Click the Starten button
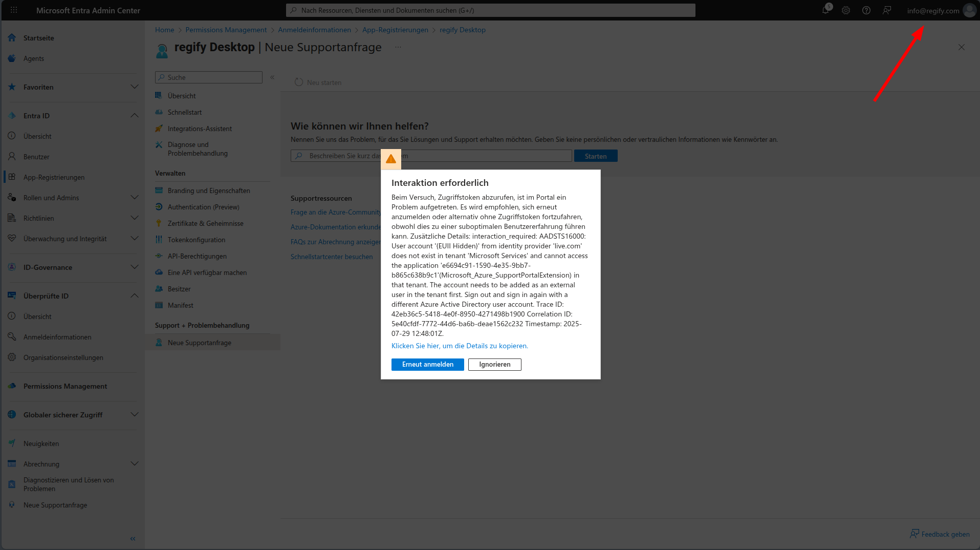 point(596,156)
